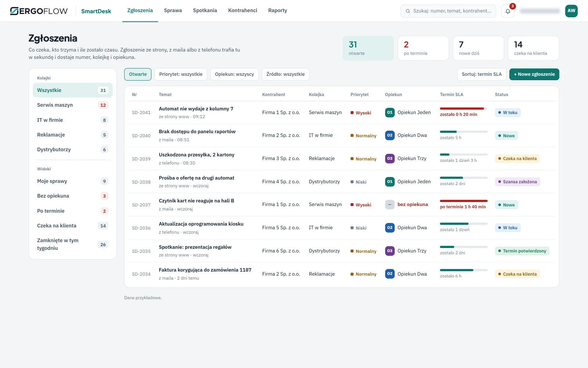Click SLA progress bar for SD-2041

pos(464,109)
